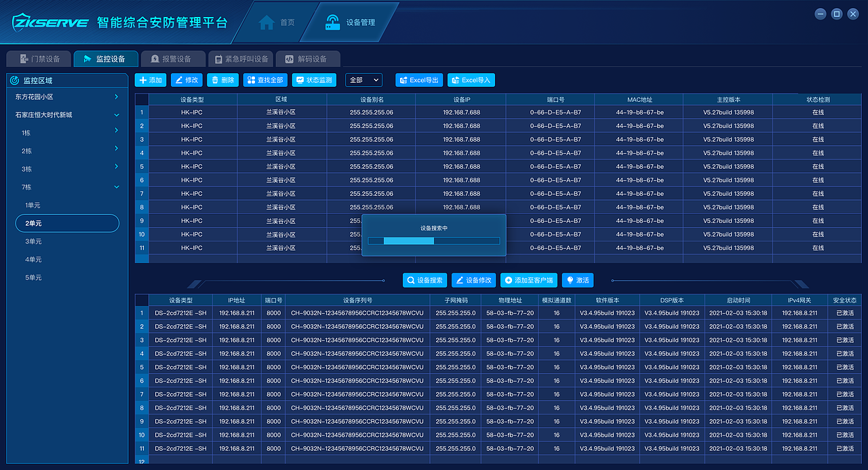The width and height of the screenshot is (868, 470).
Task: Switch to the 门禁设备 tab
Action: tap(40, 59)
